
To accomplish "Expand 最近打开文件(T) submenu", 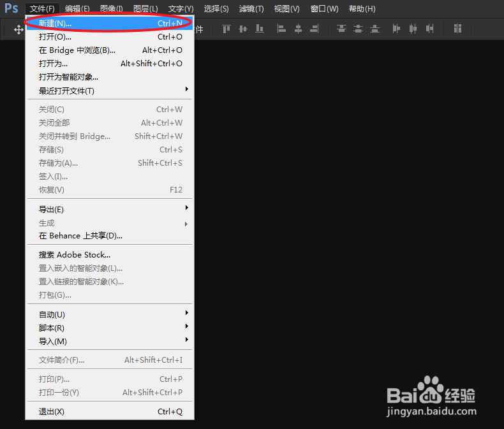I will (110, 91).
